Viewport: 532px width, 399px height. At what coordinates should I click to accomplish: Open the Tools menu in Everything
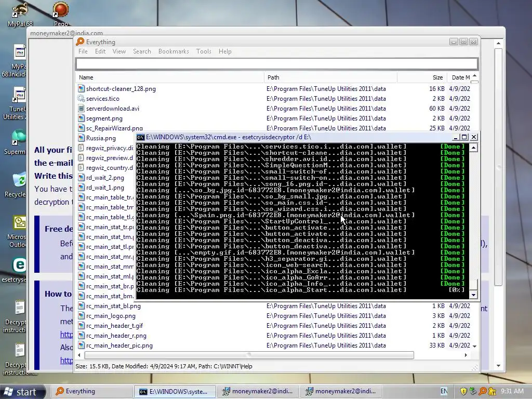[204, 51]
